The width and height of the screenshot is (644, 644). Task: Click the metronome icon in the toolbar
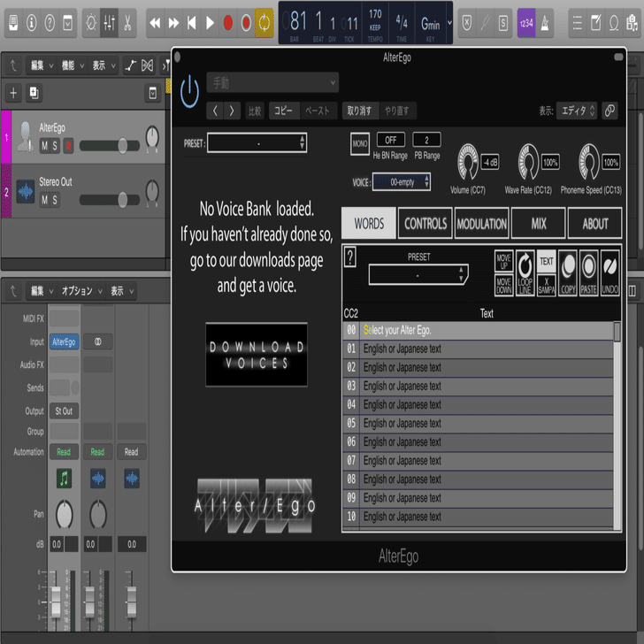[545, 23]
